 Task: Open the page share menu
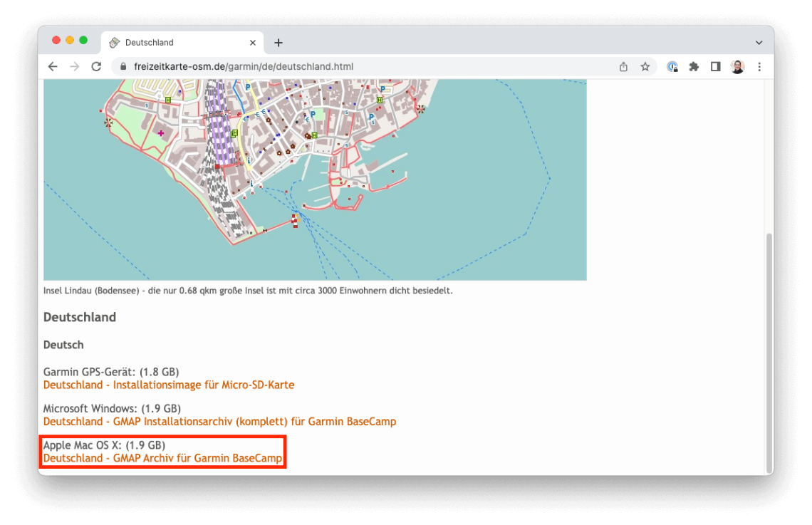point(623,66)
